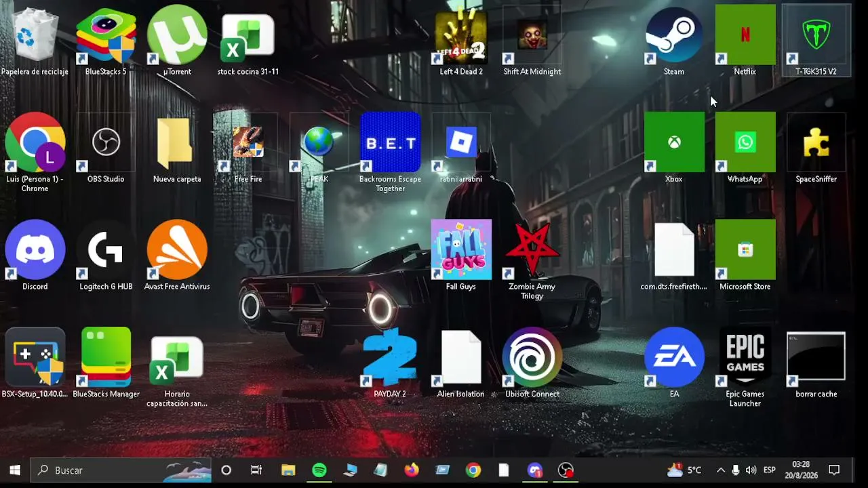Switch to Discord in the taskbar

pos(535,470)
